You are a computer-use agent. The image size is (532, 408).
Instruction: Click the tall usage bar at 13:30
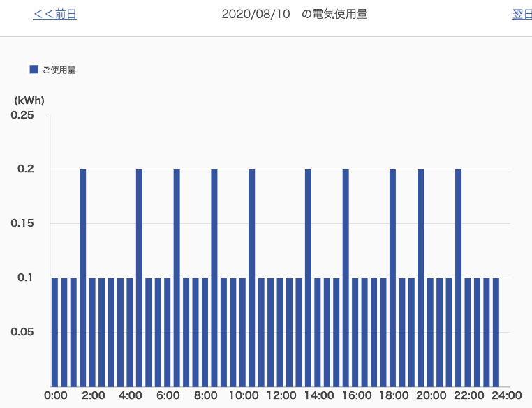click(308, 278)
